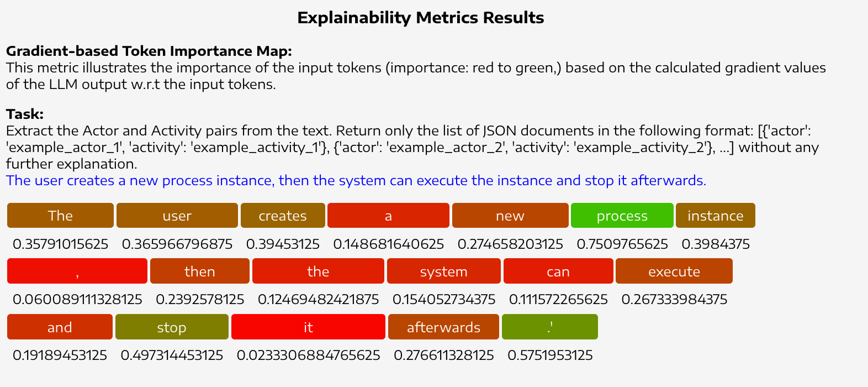Image resolution: width=868 pixels, height=387 pixels.
Task: Click the 'and' token chip
Action: point(60,327)
